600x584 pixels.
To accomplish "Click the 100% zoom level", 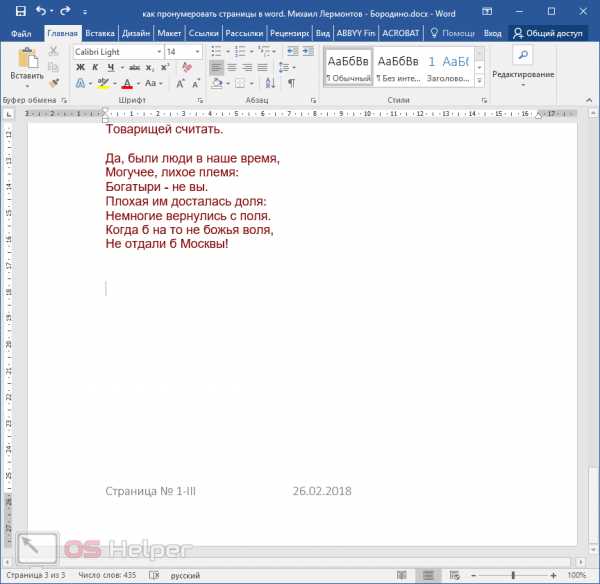I will pyautogui.click(x=577, y=575).
